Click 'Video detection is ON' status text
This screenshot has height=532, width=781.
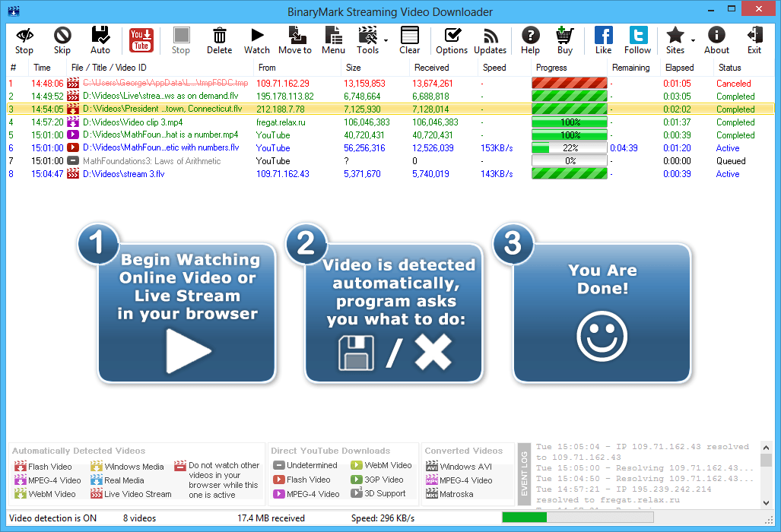pos(52,518)
